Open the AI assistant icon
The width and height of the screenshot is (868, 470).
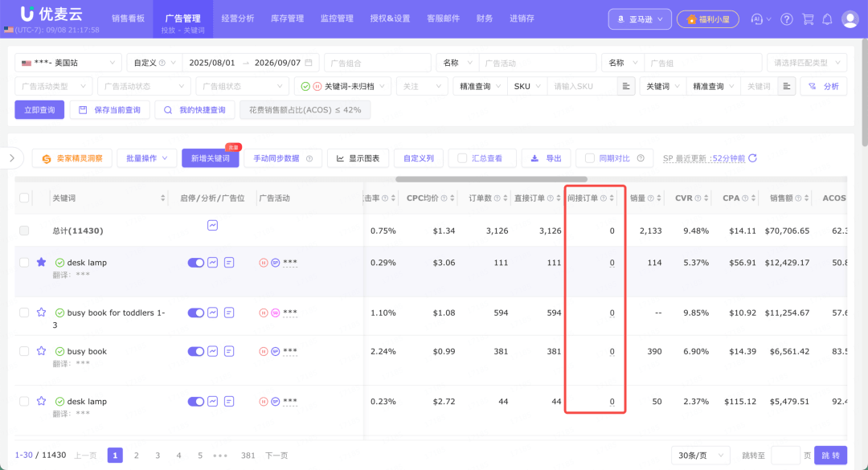(x=757, y=19)
